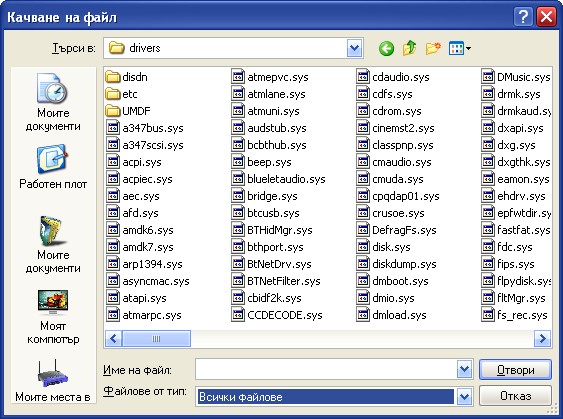Click the scroll right arrow
Screen dimensions: 563x419
pos(542,339)
